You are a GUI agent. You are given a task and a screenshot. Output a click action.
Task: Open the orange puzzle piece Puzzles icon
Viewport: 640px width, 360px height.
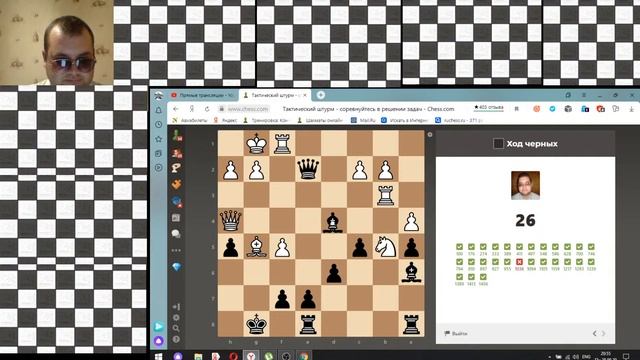point(176,184)
